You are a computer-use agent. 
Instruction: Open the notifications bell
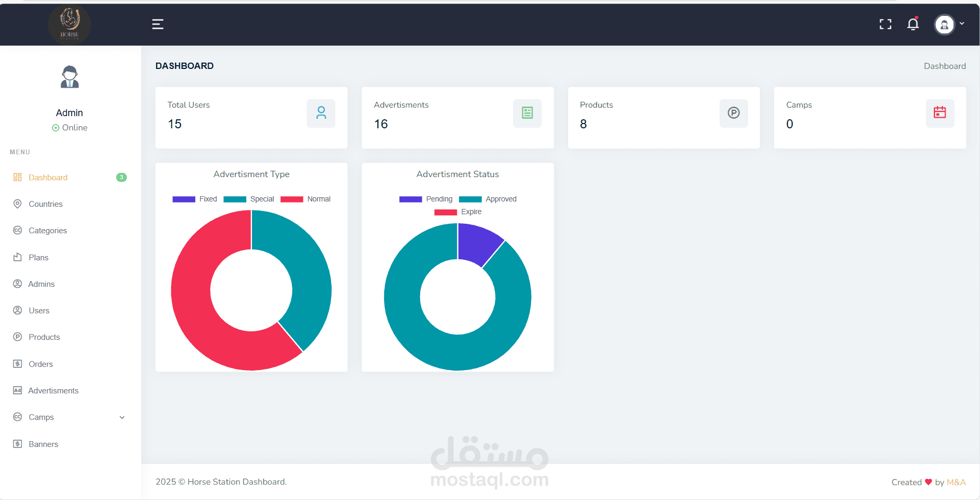coord(913,24)
